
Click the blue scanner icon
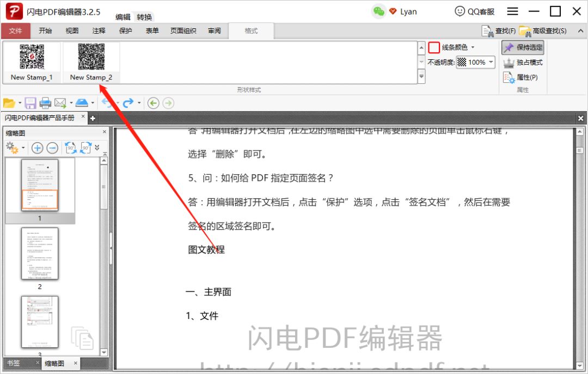coord(82,102)
